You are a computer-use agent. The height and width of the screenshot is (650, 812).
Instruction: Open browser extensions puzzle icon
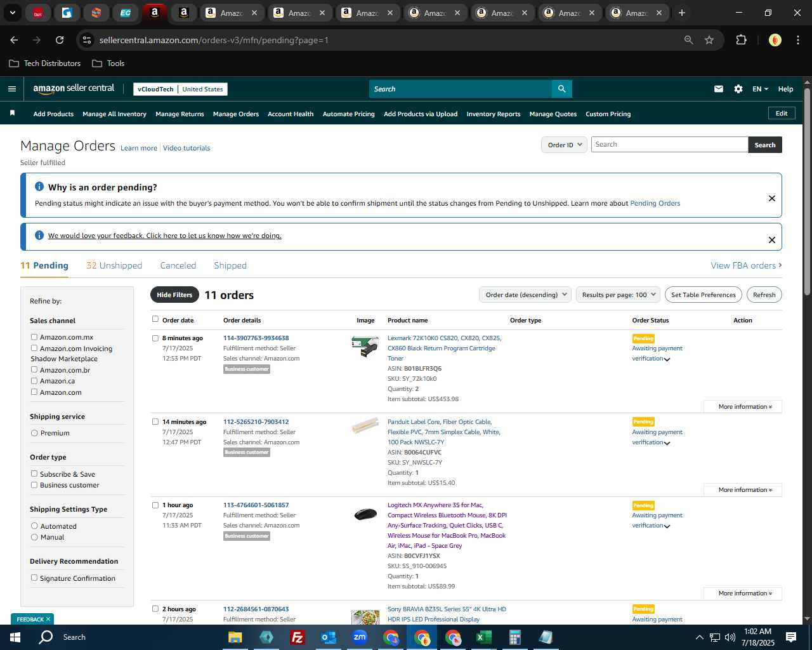point(741,40)
